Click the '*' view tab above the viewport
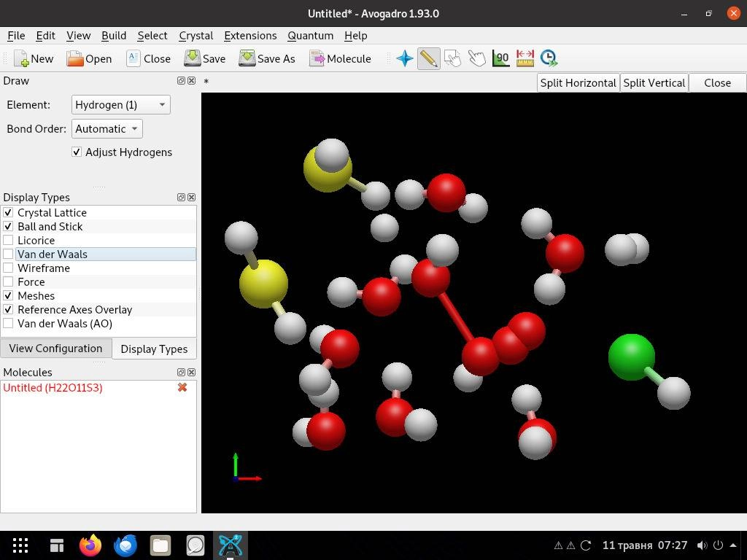This screenshot has height=560, width=747. click(206, 82)
